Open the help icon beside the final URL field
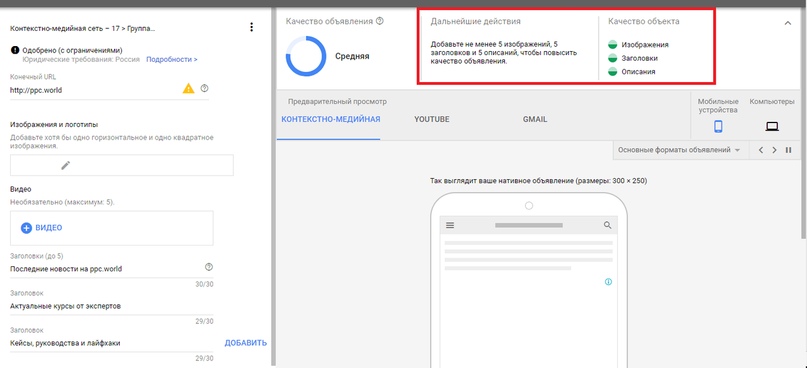This screenshot has height=368, width=807. tap(204, 89)
